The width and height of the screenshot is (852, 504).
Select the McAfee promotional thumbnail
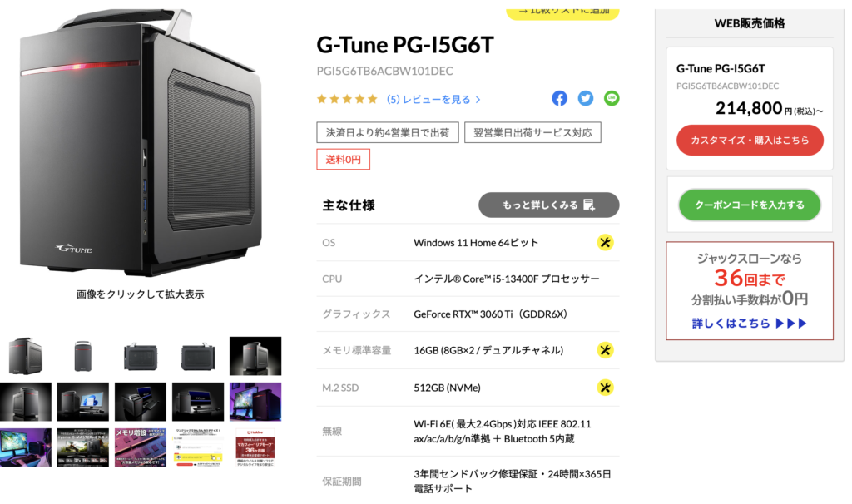255,447
